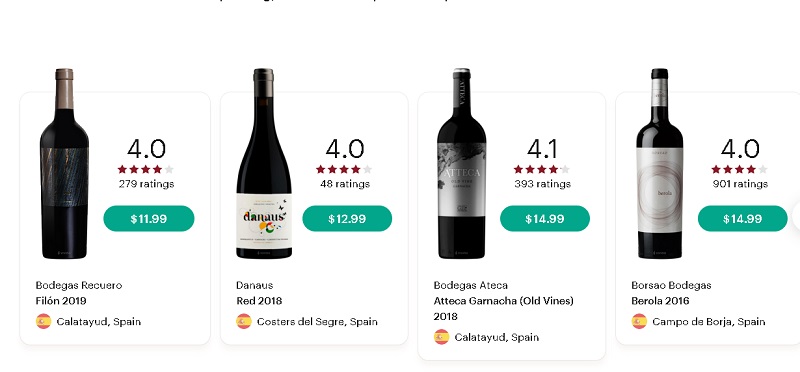Click the Spain flag beside Campo de Borja

pyautogui.click(x=639, y=321)
